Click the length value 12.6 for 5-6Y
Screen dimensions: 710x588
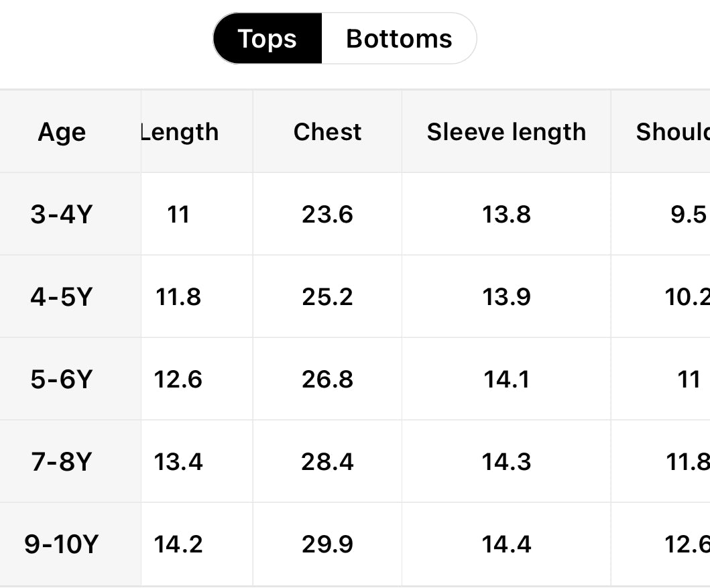(x=178, y=379)
